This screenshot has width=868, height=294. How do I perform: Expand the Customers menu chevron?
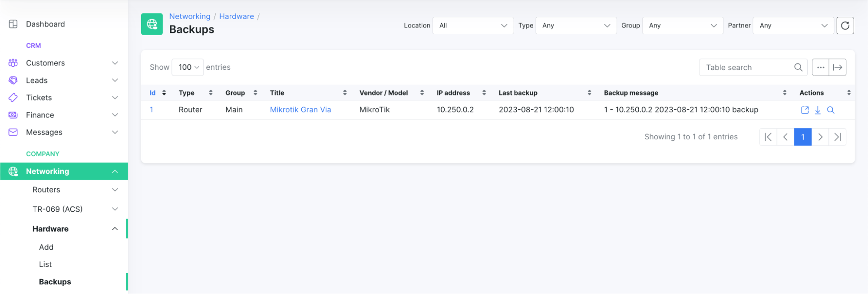click(115, 63)
